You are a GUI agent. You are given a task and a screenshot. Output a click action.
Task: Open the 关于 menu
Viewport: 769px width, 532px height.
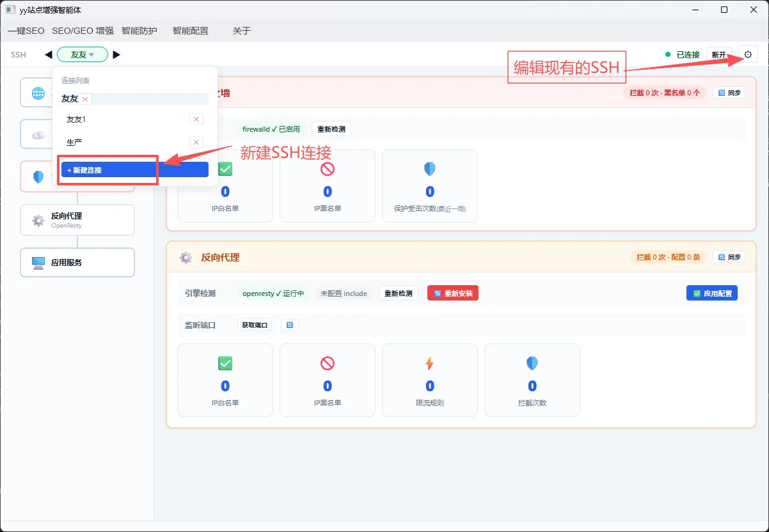coord(242,31)
